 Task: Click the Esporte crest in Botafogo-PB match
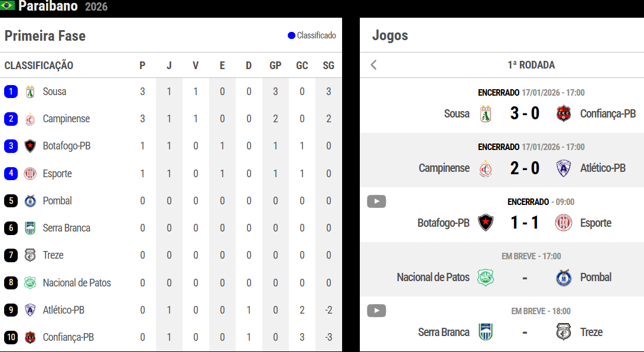[564, 223]
